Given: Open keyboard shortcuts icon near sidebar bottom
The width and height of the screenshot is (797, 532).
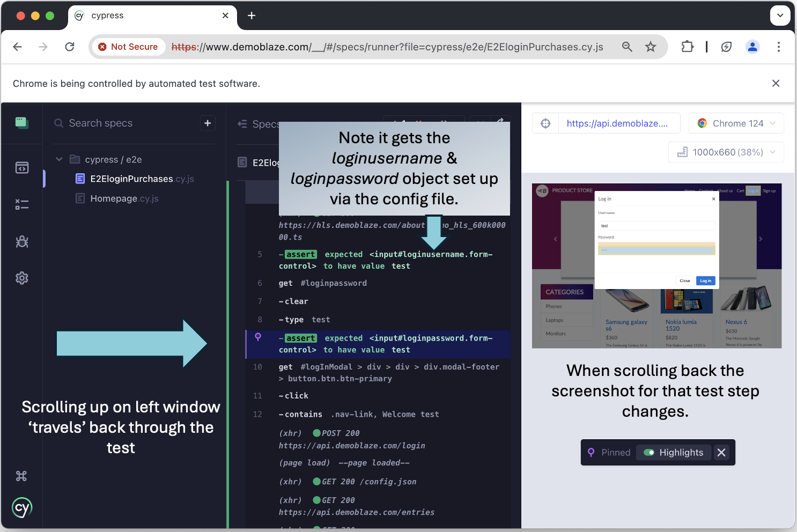Looking at the screenshot, I should tap(21, 475).
